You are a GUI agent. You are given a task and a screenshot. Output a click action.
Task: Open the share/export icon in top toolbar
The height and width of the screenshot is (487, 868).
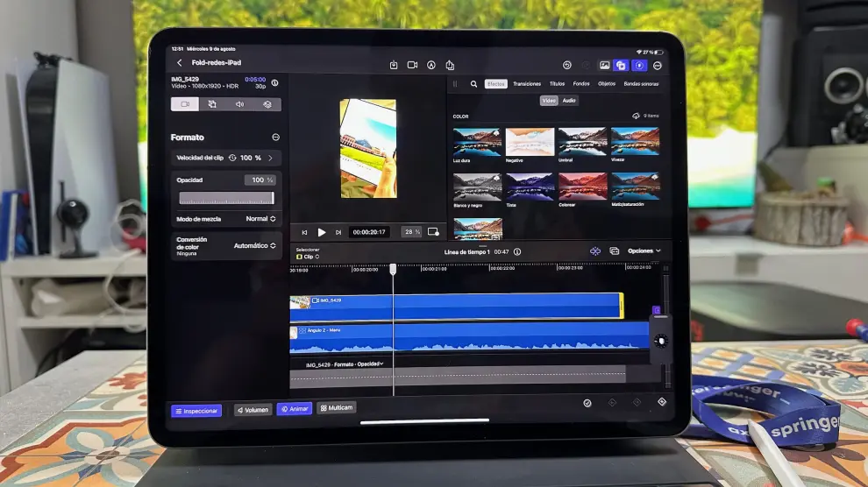[x=450, y=65]
